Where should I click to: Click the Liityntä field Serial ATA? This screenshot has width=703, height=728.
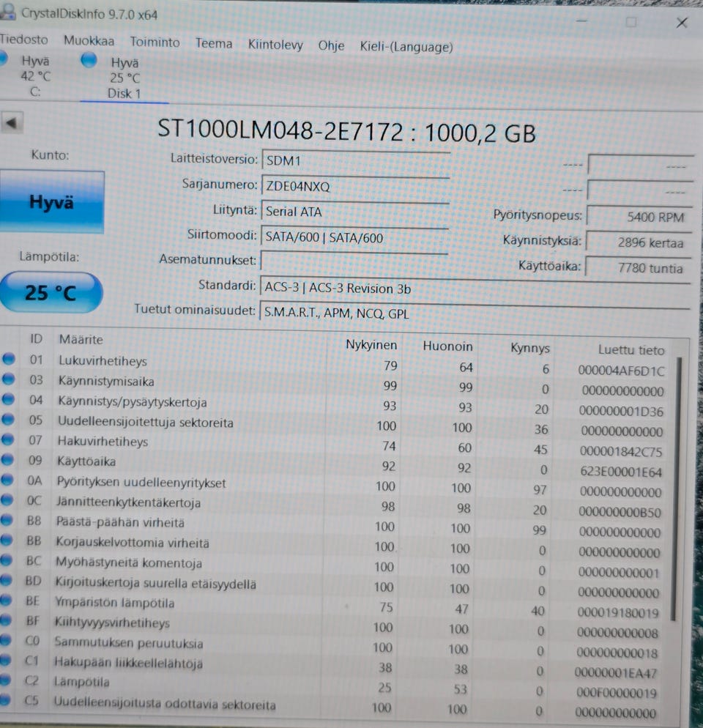click(354, 212)
